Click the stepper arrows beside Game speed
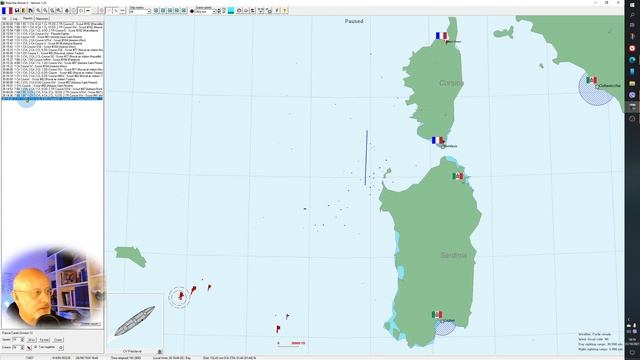The width and height of the screenshot is (640, 360). pos(218,11)
